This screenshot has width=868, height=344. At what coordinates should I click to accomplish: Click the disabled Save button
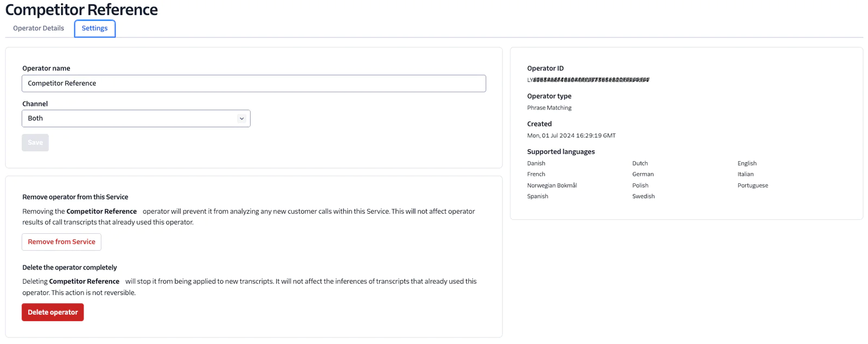35,143
